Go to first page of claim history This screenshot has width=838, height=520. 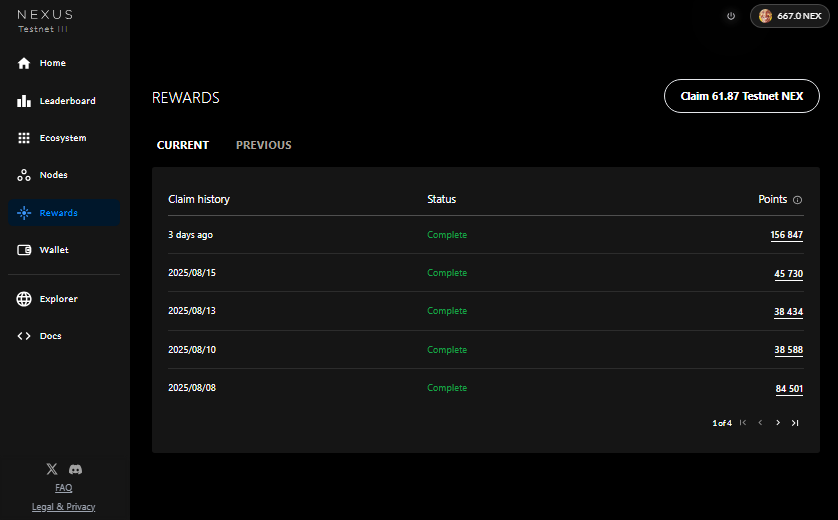pos(743,423)
